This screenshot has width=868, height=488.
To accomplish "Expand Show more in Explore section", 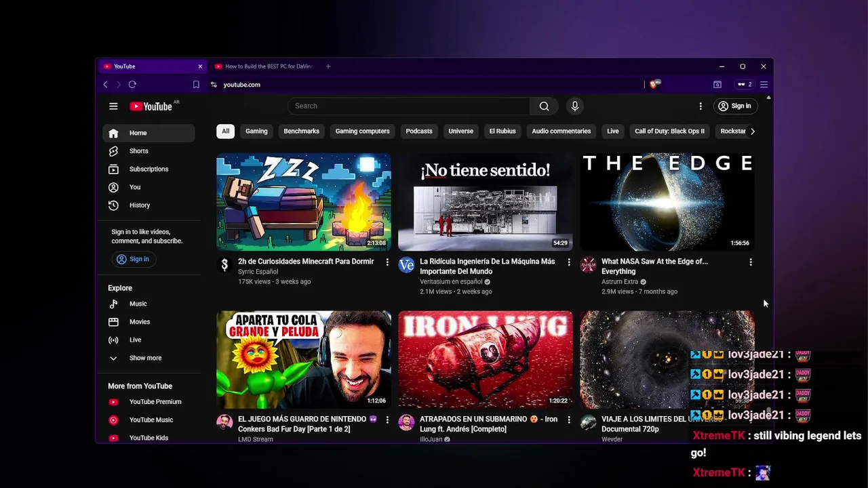I will [149, 358].
